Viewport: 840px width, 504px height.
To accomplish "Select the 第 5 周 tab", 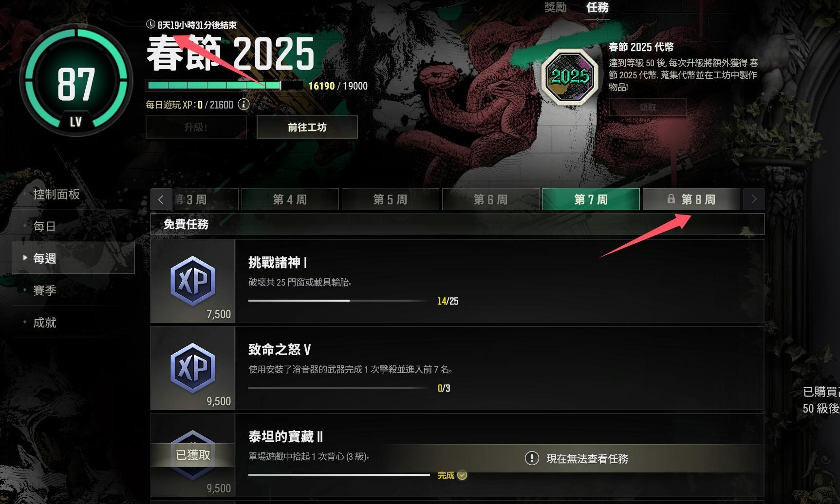I will tap(390, 199).
